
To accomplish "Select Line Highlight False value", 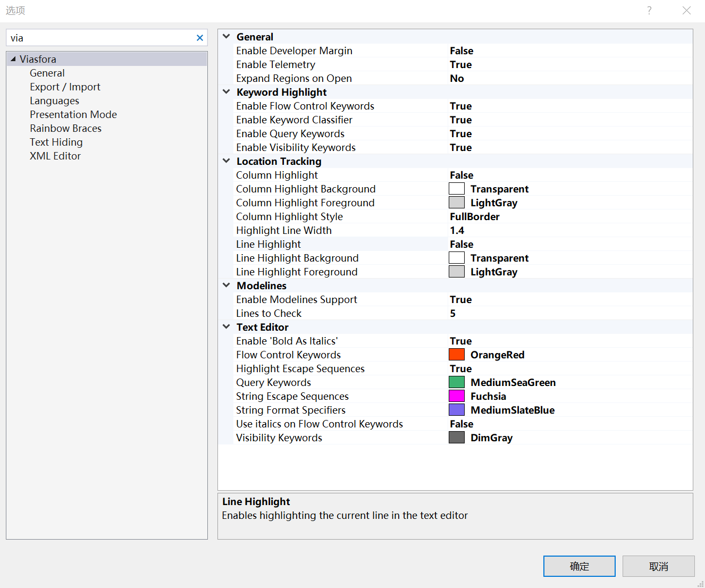I will 461,244.
